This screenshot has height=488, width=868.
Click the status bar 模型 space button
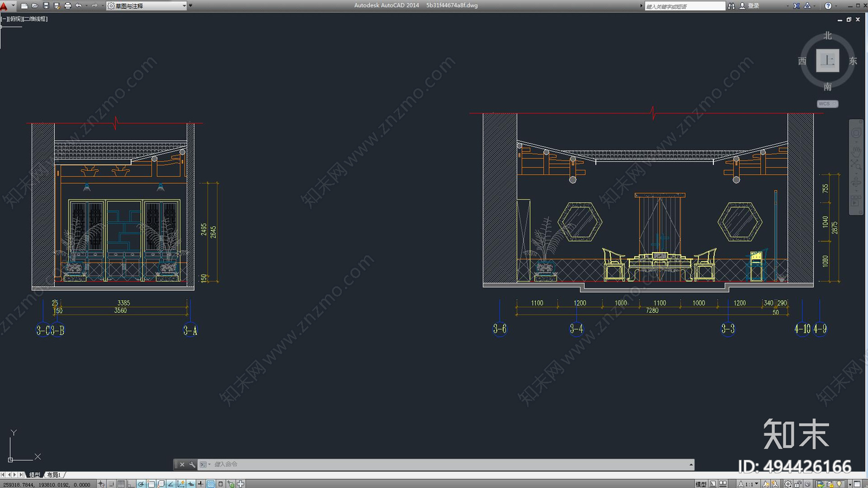point(701,484)
